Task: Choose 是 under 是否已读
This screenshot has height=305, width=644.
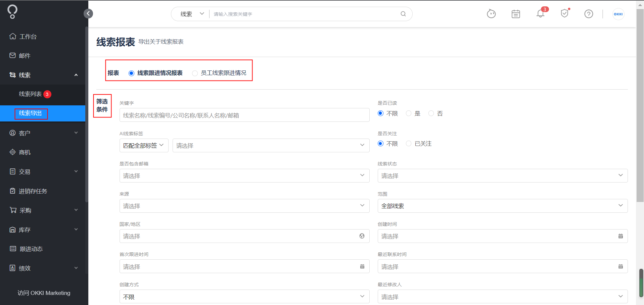Action: (408, 113)
